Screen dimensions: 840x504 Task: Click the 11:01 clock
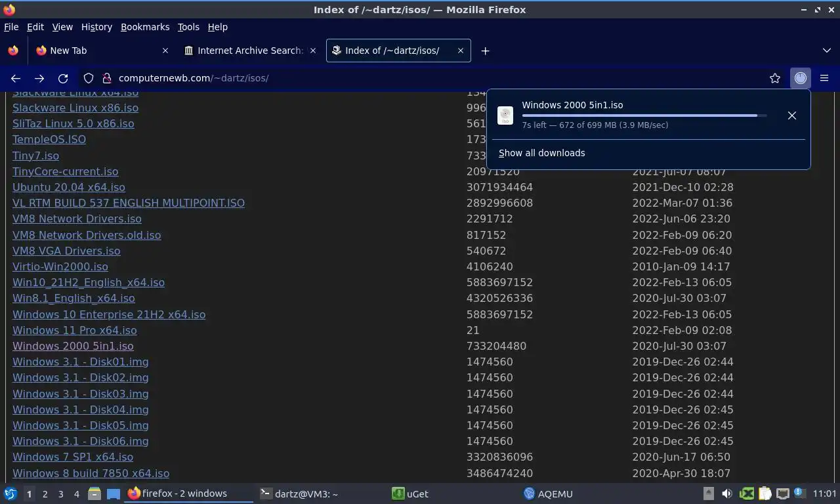pyautogui.click(x=824, y=493)
